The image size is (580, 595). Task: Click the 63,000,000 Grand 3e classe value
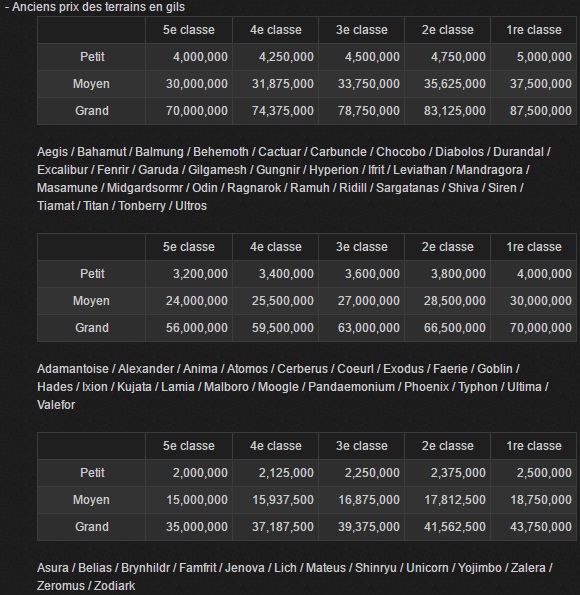point(369,328)
